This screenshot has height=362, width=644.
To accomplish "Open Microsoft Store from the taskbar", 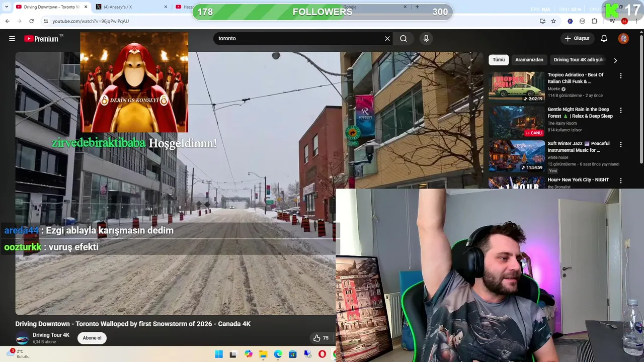I will (x=293, y=354).
